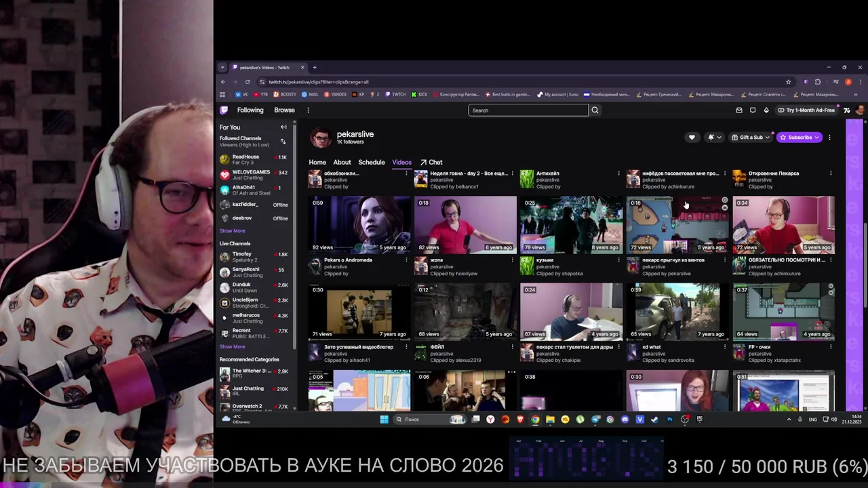Screen dimensions: 868x488
Task: Open options menu for кузьма clip
Action: coord(618,260)
